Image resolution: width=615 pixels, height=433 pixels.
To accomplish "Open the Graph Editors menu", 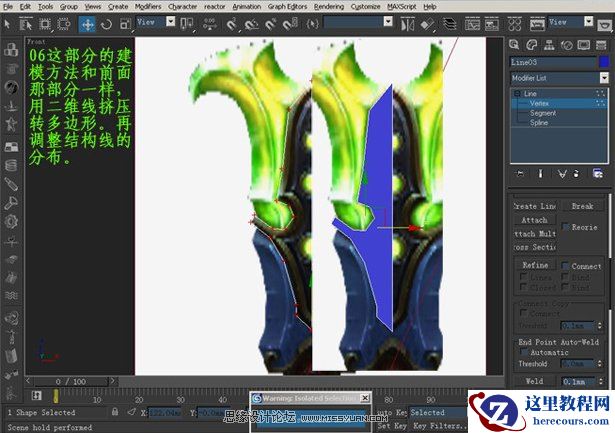I will pos(287,7).
